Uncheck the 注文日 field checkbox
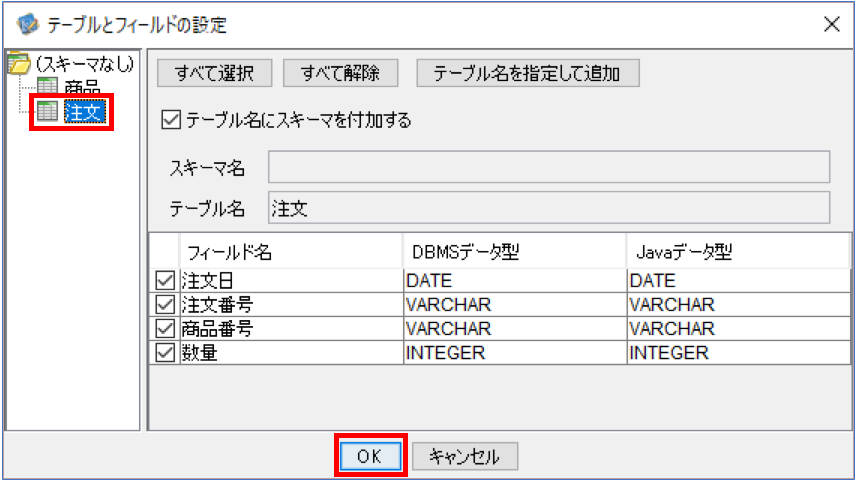The height and width of the screenshot is (481, 856). (x=165, y=281)
